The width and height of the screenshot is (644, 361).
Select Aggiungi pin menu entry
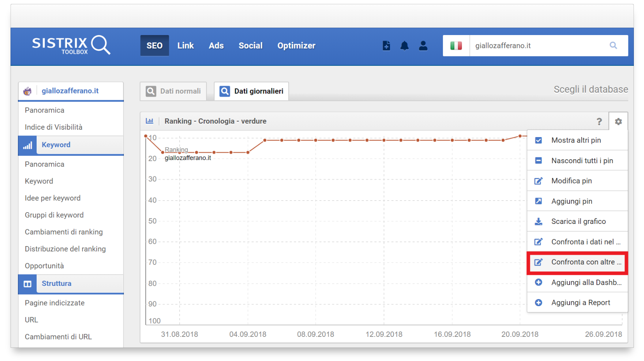577,201
